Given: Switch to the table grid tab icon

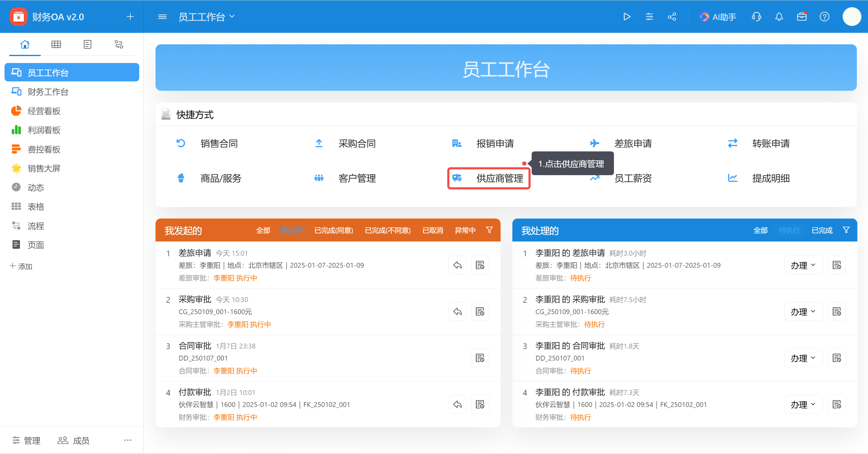Looking at the screenshot, I should pos(56,45).
